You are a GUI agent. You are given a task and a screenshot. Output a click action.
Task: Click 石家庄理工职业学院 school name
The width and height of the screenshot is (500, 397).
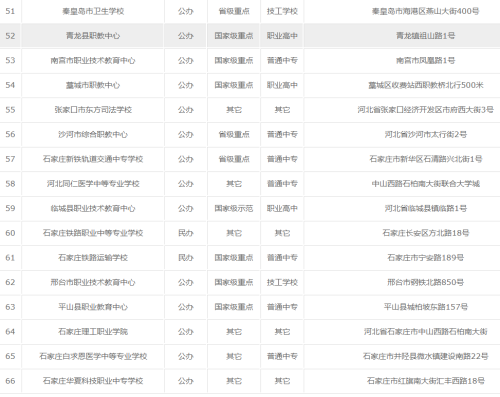(x=93, y=332)
